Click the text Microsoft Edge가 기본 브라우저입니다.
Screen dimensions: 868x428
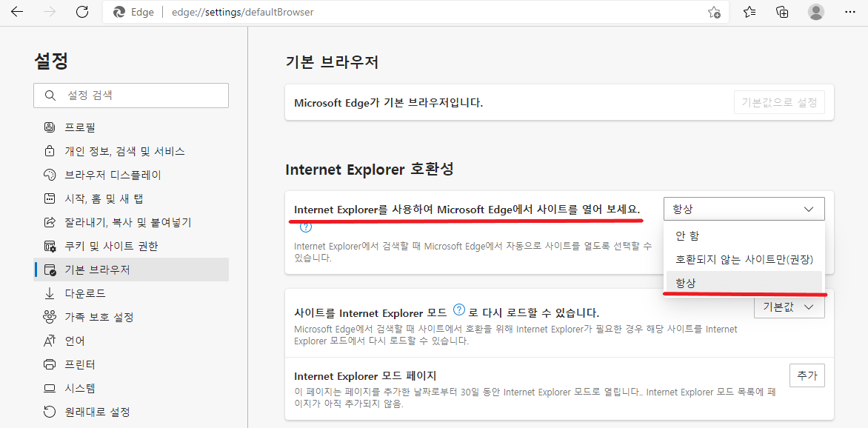pyautogui.click(x=389, y=103)
